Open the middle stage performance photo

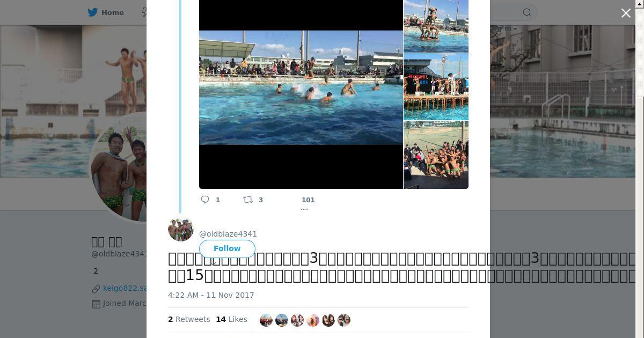coord(436,86)
